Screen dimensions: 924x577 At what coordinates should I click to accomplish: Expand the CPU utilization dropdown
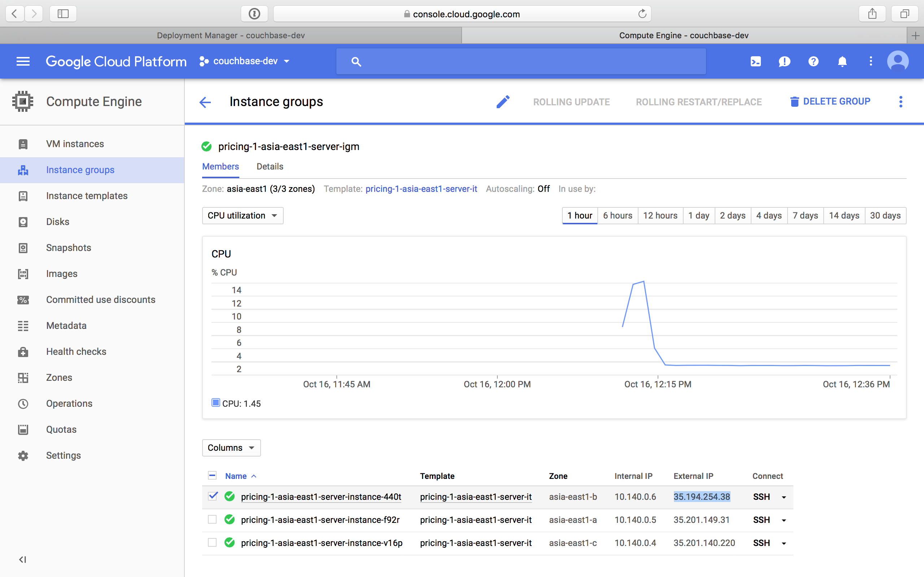pyautogui.click(x=241, y=215)
